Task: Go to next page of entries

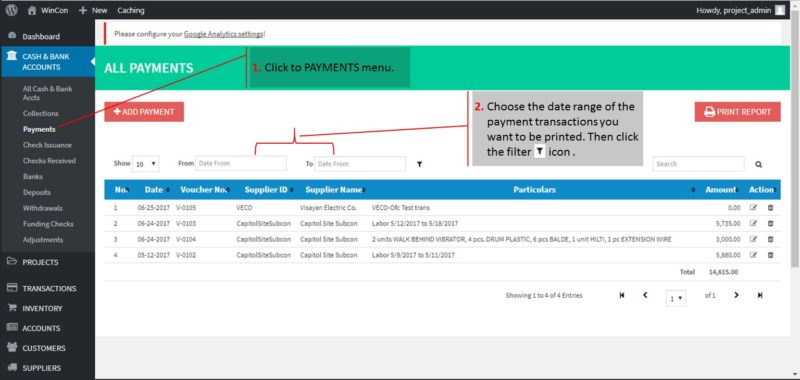Action: (x=736, y=295)
